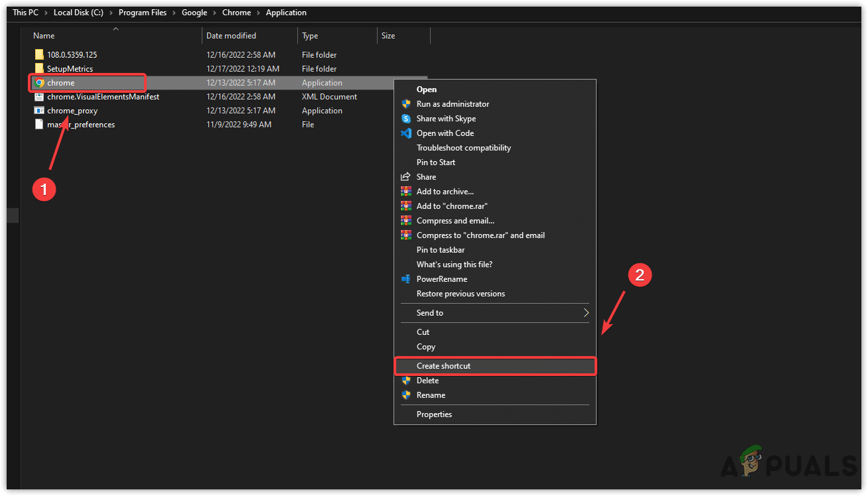This screenshot has height=496, width=868.
Task: Click the Skype icon beside Share with Skype
Action: tap(406, 119)
